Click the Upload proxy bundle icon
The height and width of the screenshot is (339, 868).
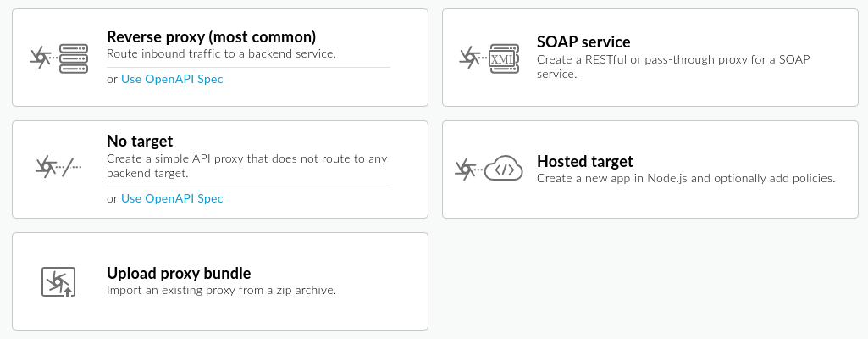[x=59, y=281]
